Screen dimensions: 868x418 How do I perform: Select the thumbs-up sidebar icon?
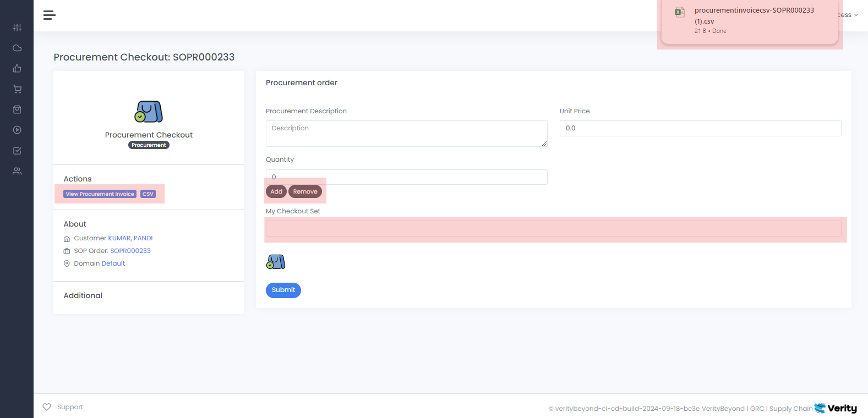click(x=17, y=69)
